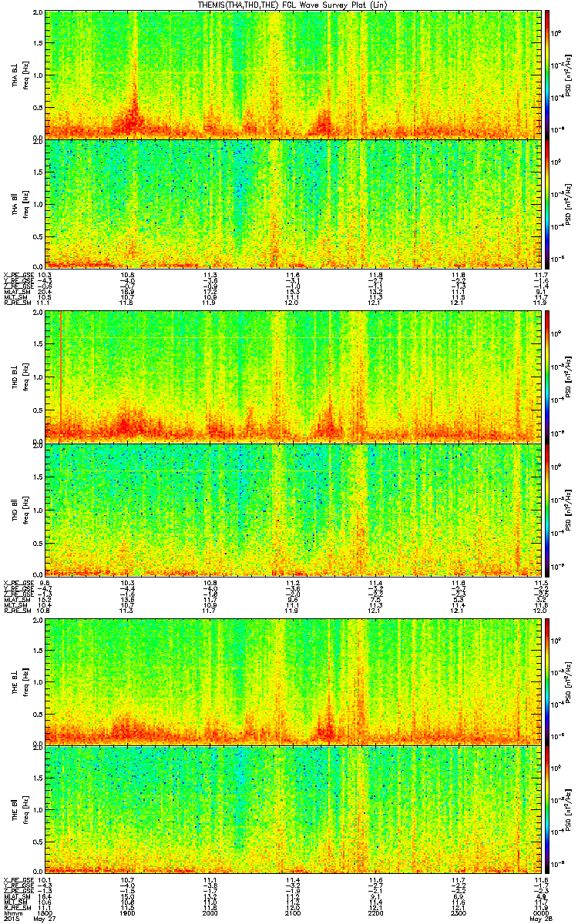
Task: Click the color bar beside THD B-parallel panel
Action: (547, 509)
